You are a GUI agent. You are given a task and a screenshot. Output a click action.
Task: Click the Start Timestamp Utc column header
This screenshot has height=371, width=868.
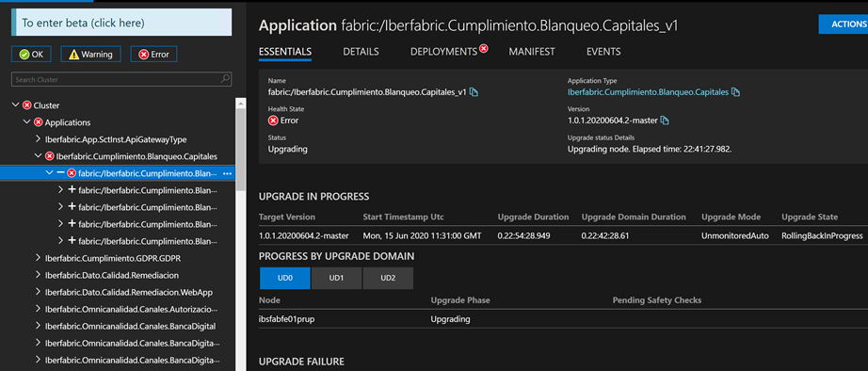point(403,217)
